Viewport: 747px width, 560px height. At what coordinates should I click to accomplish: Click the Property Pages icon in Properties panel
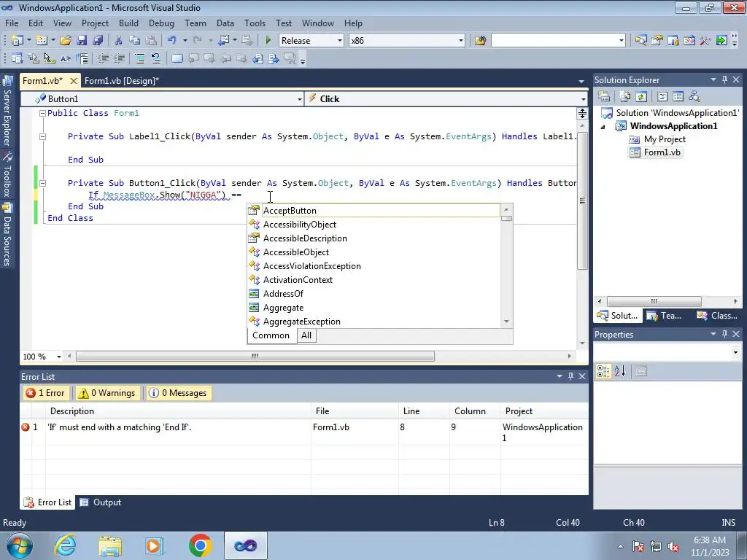[x=641, y=371]
